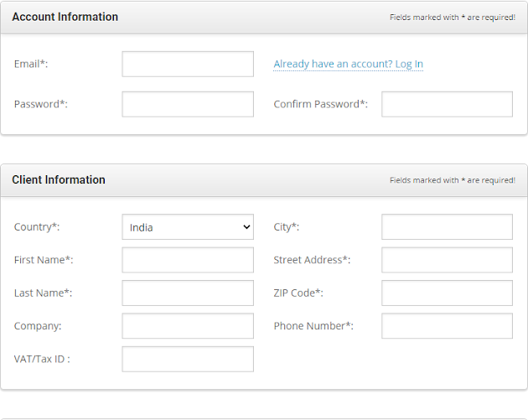
Task: Click the VAT/Tax ID input box
Action: coord(188,359)
